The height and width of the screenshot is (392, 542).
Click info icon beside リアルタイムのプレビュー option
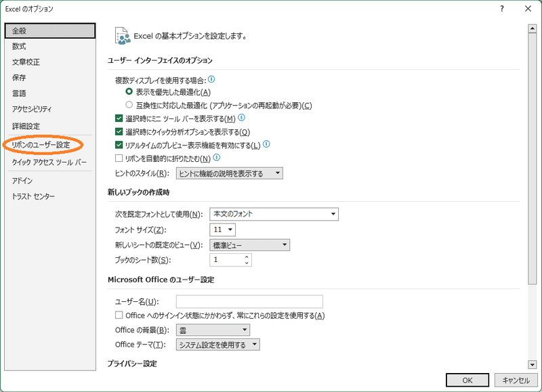point(266,144)
